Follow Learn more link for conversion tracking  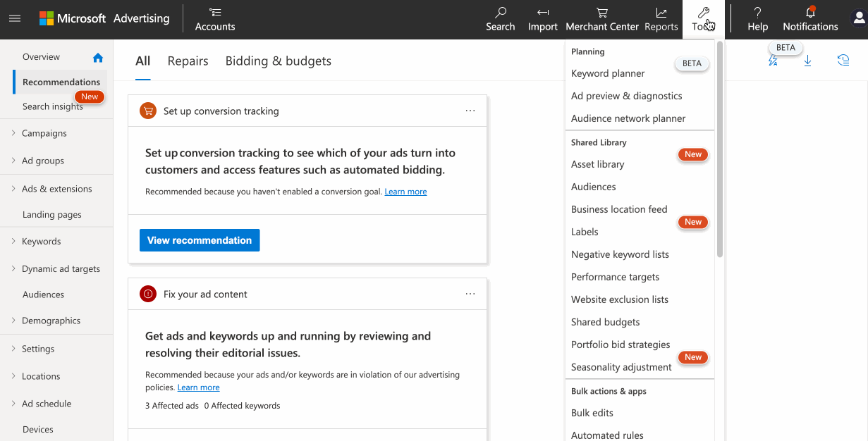[x=405, y=192]
